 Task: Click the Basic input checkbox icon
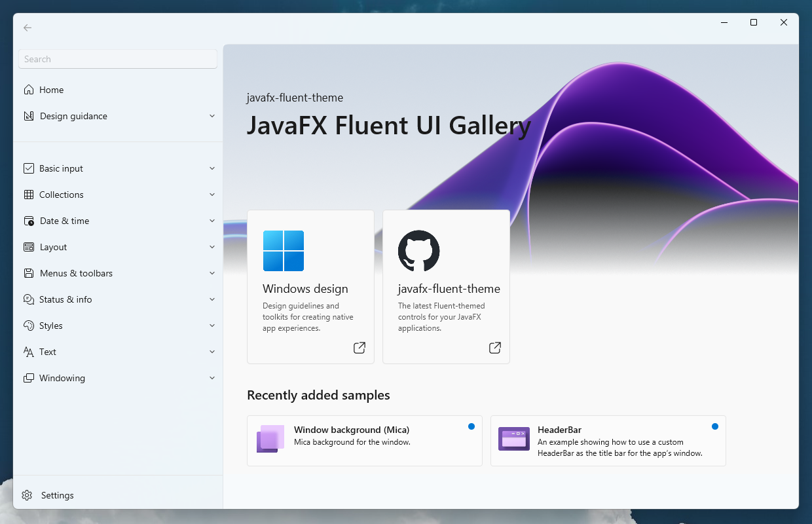[29, 168]
